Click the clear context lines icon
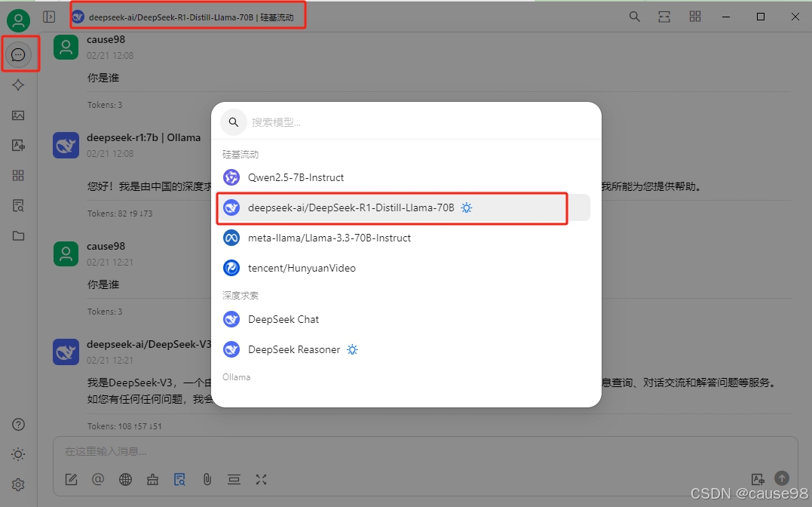 [234, 480]
